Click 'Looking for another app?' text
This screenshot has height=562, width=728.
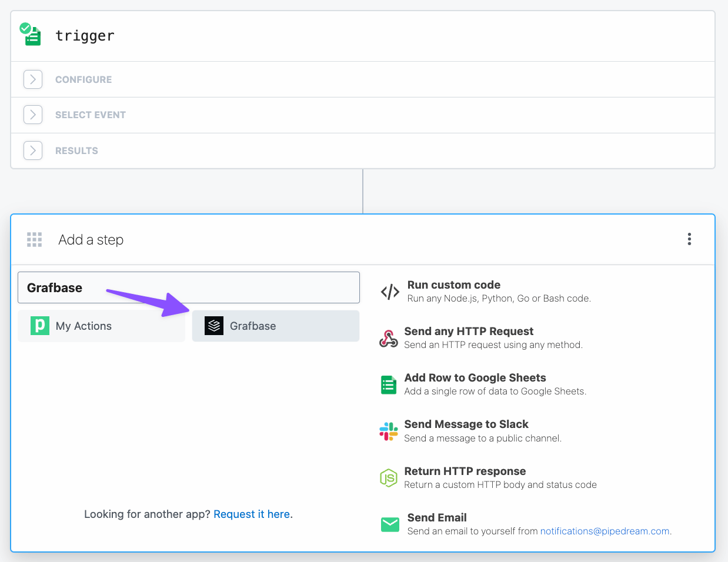point(147,514)
